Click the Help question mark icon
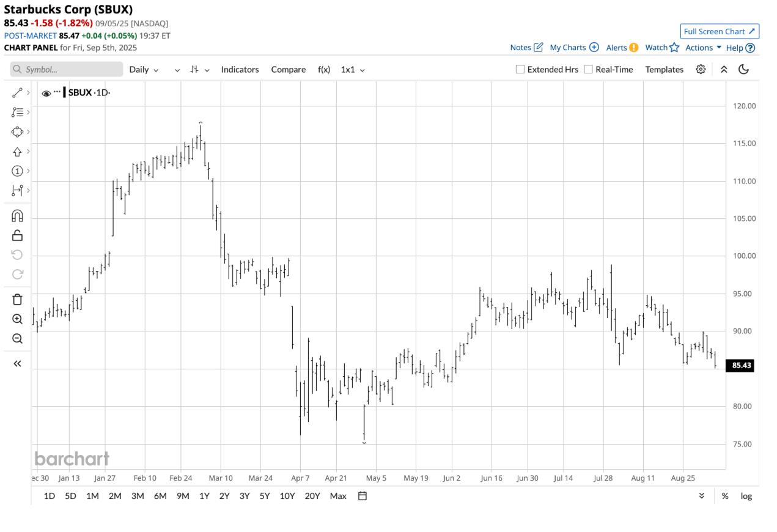This screenshot has height=532, width=777. point(750,48)
